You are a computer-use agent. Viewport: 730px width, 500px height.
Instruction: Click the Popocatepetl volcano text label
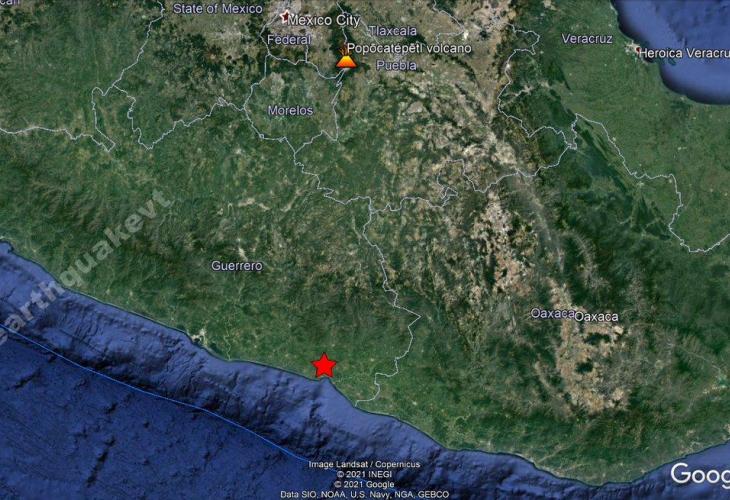(x=408, y=47)
